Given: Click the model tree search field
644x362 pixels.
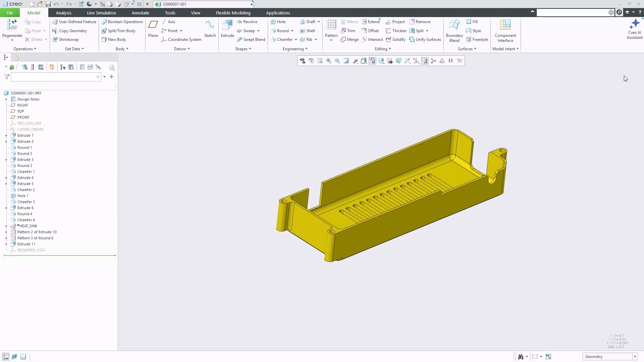Looking at the screenshot, I should 56,77.
